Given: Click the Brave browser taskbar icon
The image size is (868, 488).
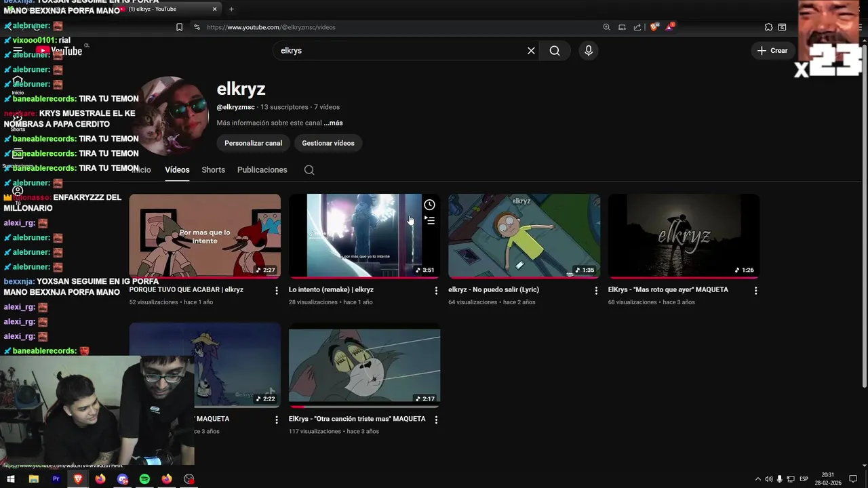Looking at the screenshot, I should point(78,479).
